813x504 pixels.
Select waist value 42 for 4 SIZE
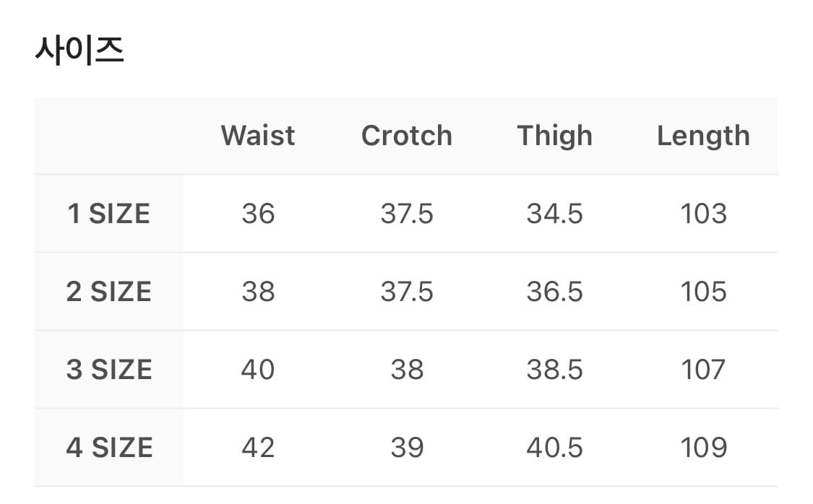[x=258, y=448]
